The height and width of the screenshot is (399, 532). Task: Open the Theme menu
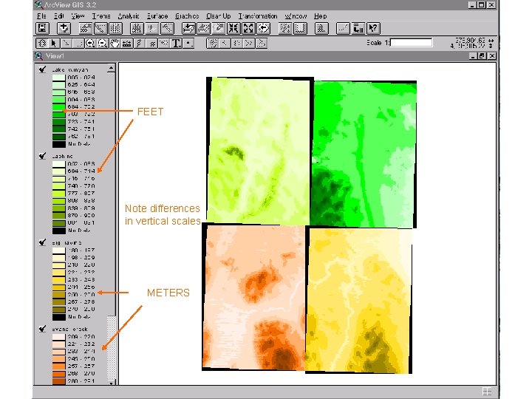(101, 16)
